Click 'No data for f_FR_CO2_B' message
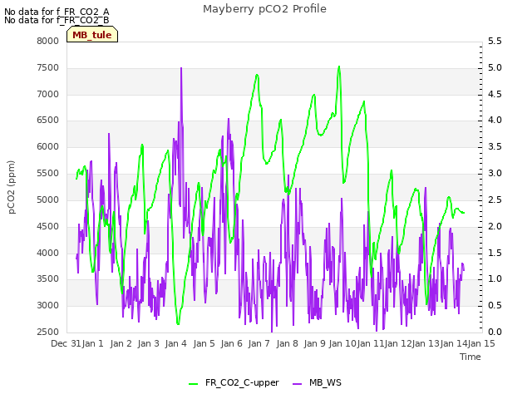532x399 pixels. tap(57, 20)
